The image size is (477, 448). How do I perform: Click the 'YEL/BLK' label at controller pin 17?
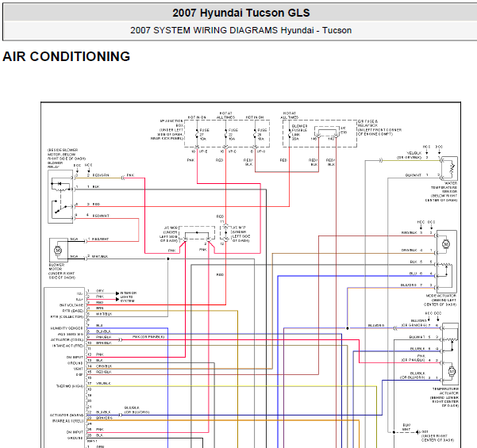pos(103,384)
